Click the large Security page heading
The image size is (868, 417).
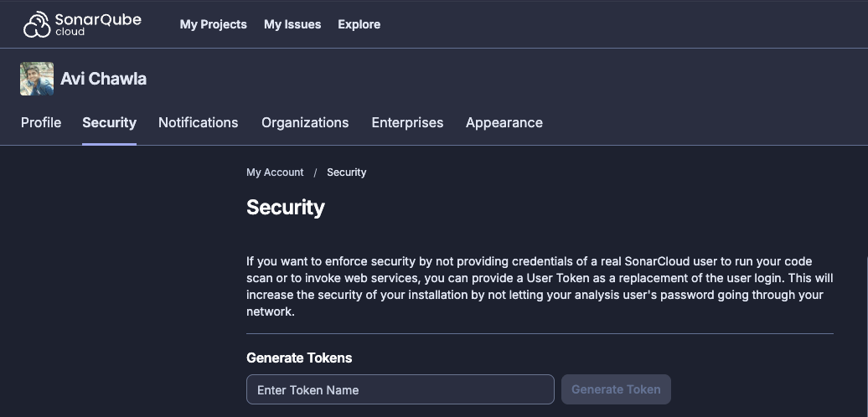point(285,208)
